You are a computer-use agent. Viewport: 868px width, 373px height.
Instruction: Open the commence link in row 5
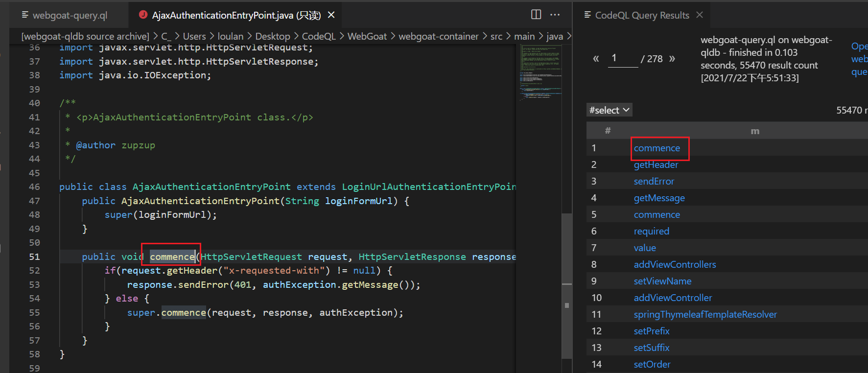point(657,214)
